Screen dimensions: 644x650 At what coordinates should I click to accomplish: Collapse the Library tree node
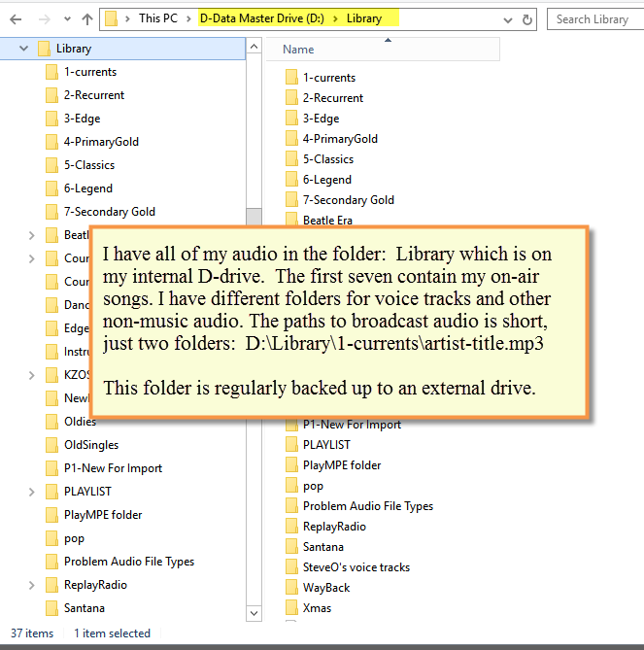coord(23,49)
